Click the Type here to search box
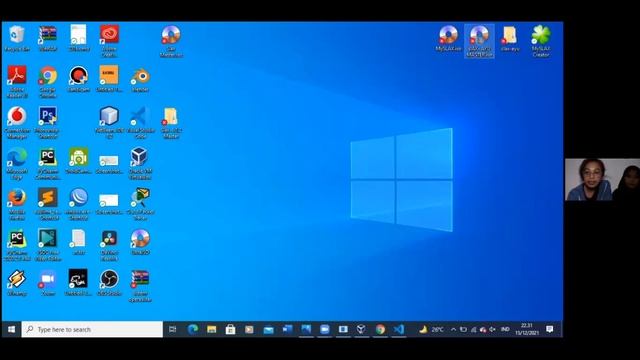The image size is (640, 360). coord(92,329)
